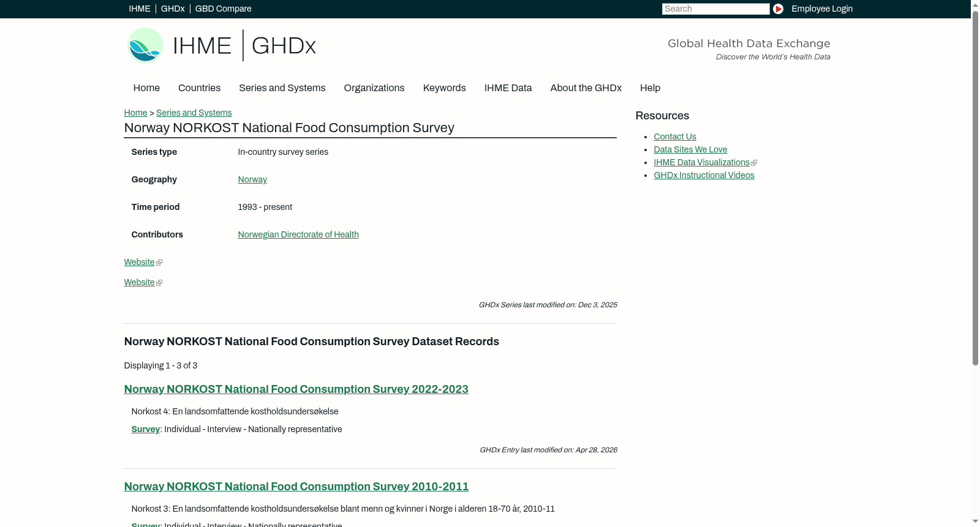The width and height of the screenshot is (980, 527).
Task: Click the scrollbar up arrow
Action: [x=976, y=5]
